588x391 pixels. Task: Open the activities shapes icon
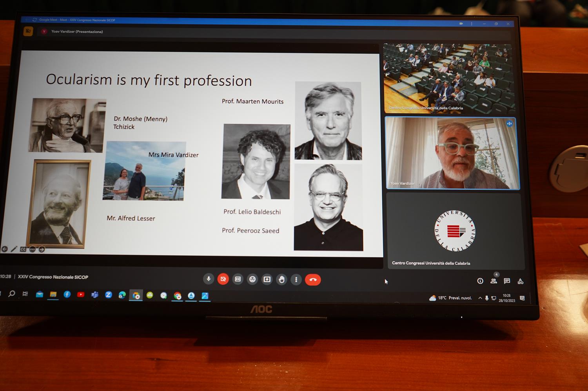point(521,281)
